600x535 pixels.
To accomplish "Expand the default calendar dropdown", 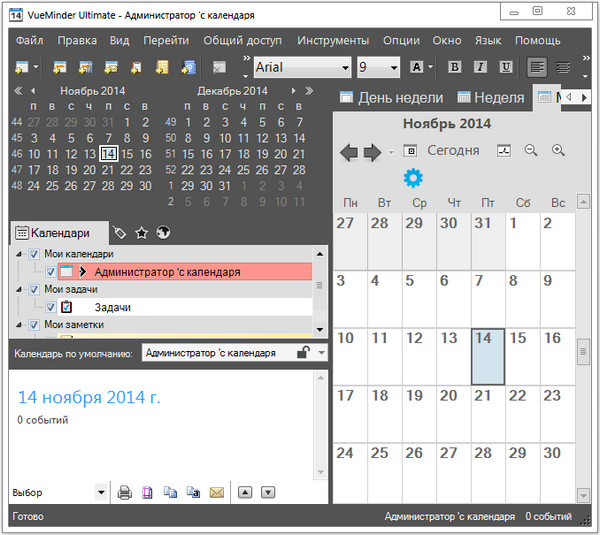I will (x=322, y=352).
